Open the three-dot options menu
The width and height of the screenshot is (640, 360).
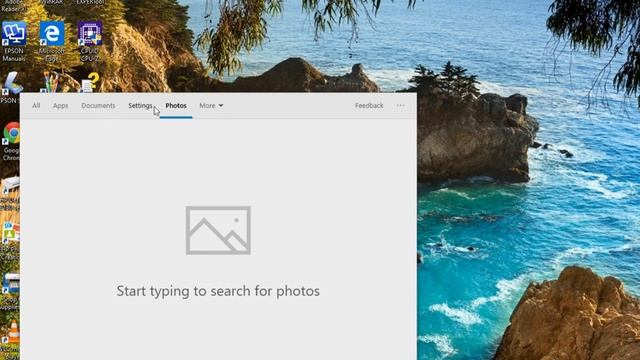click(x=400, y=106)
